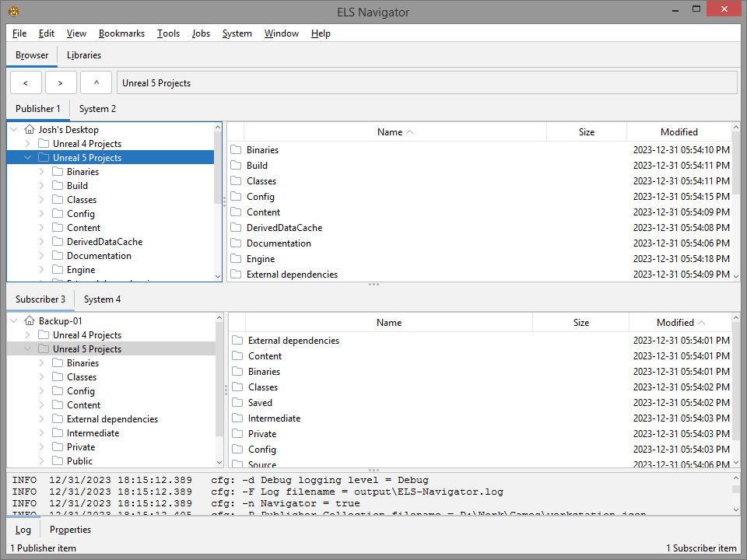
Task: Select Classes folder in subscriber tree
Action: (82, 377)
